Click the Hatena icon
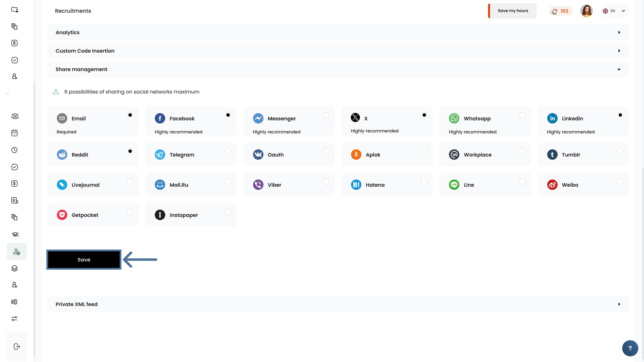Viewport: 644px width, 362px height. 356,185
